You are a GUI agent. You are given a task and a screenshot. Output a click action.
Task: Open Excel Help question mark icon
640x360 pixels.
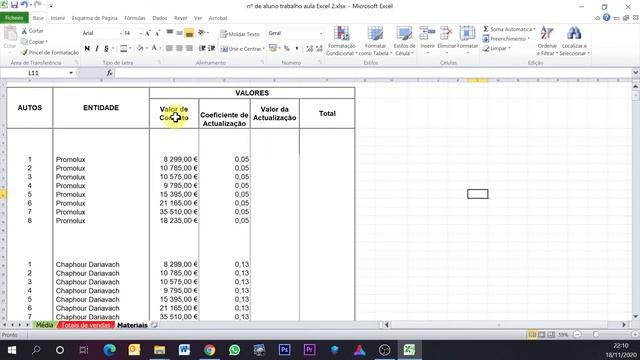coord(607,18)
